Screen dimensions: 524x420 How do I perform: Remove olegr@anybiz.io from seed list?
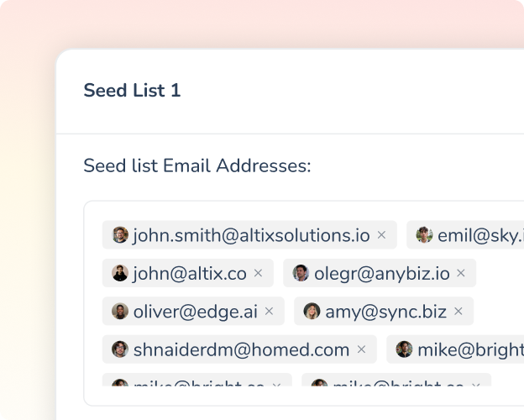461,273
